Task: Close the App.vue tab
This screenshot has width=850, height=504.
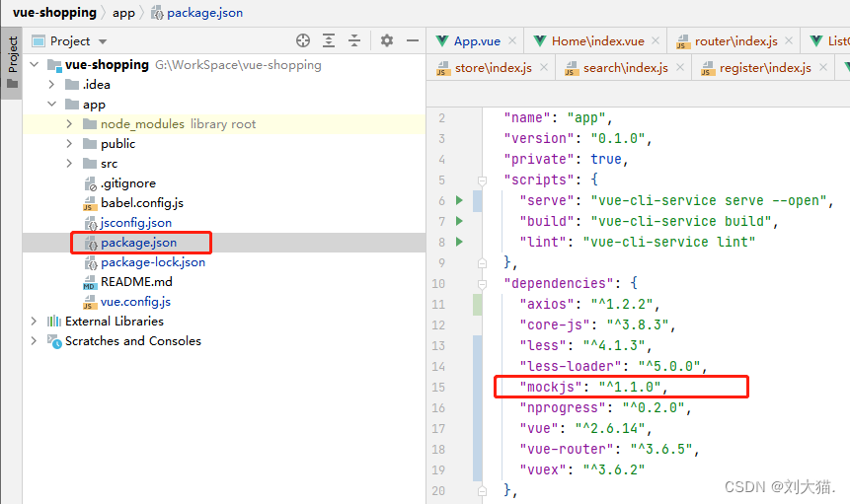Action: click(512, 40)
